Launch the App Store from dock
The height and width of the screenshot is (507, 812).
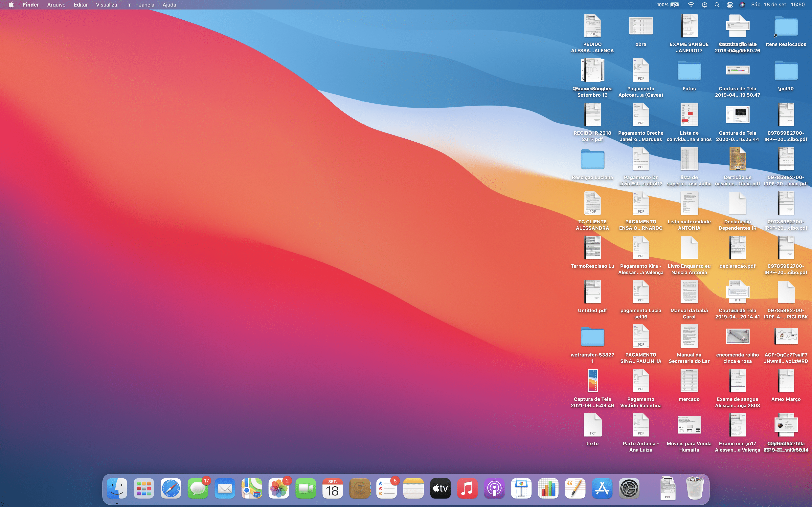602,489
